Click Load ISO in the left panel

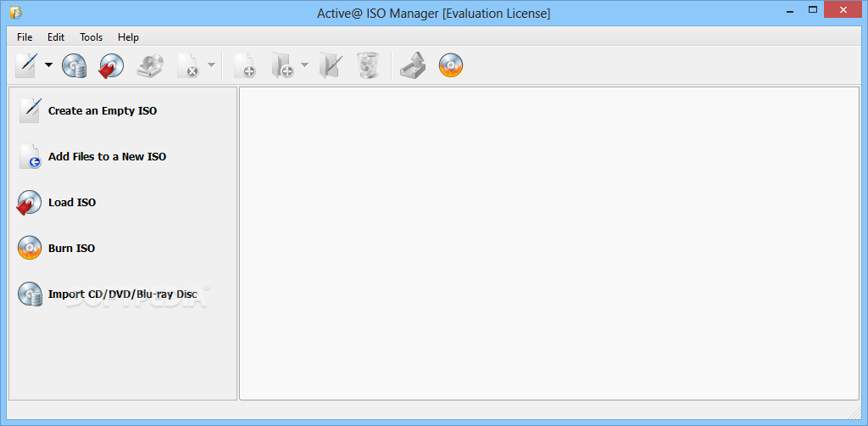[57, 203]
